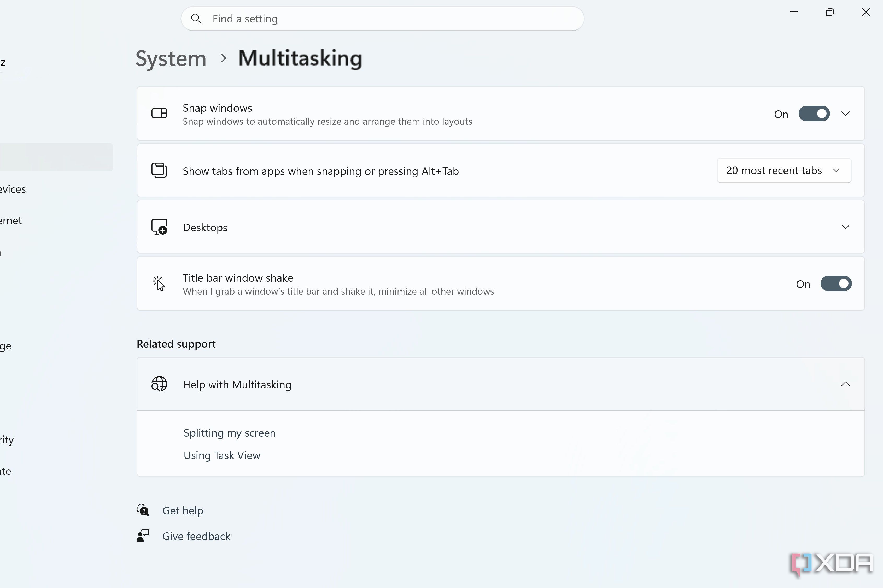Minimize the Settings window
This screenshot has height=588, width=883.
794,12
